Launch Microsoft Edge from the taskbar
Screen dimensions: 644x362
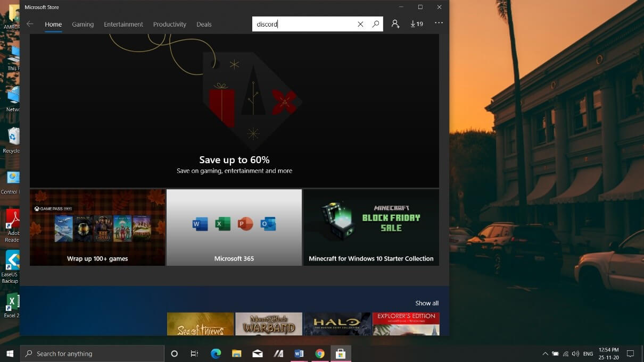tap(216, 353)
